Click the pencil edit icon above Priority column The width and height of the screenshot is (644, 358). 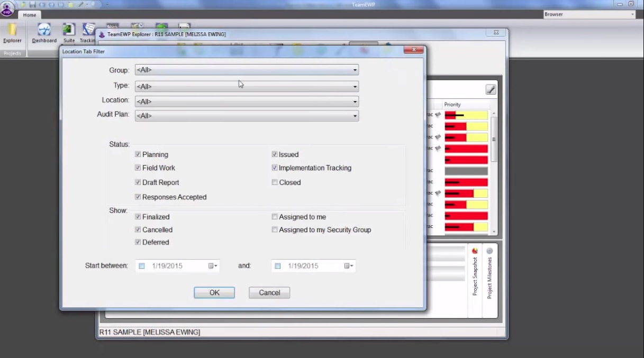490,89
